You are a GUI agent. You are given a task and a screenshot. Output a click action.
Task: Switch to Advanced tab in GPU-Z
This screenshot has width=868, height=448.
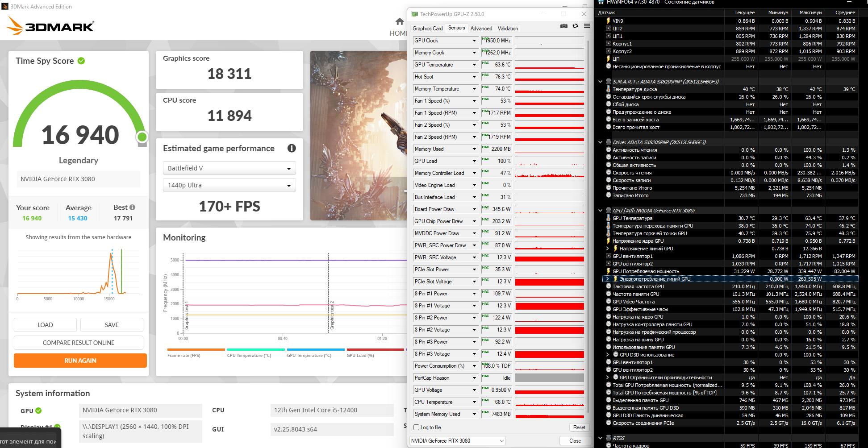[x=481, y=28]
